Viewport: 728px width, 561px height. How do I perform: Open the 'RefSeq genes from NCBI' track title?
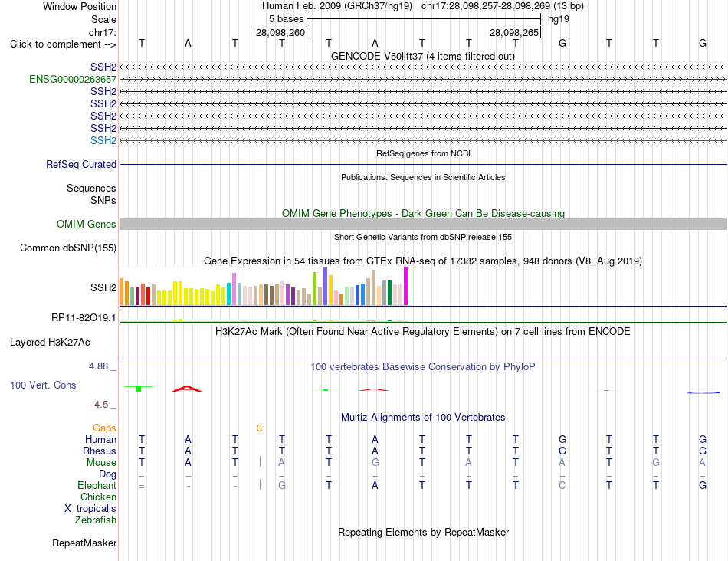coord(423,153)
